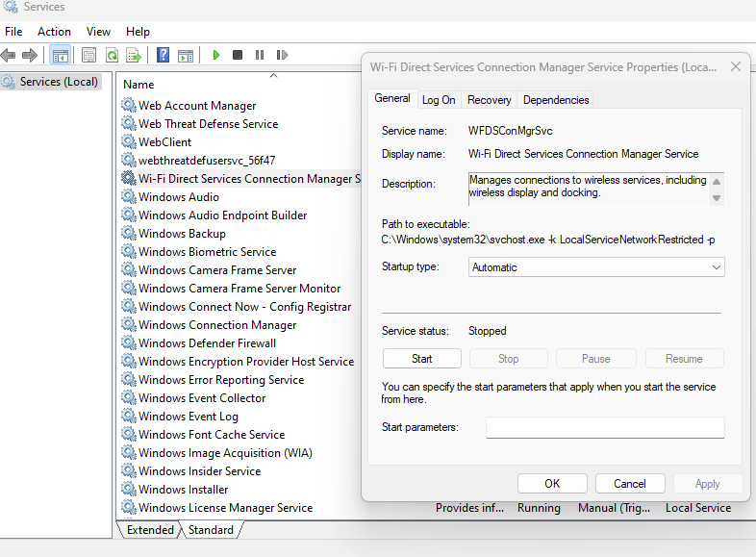Close the Properties dialog
756x557 pixels.
(735, 67)
